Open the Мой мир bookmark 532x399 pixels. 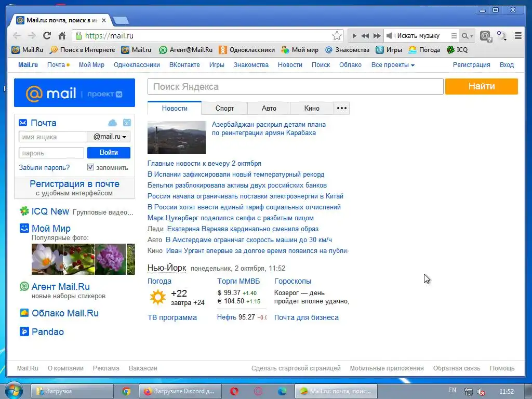pyautogui.click(x=300, y=50)
